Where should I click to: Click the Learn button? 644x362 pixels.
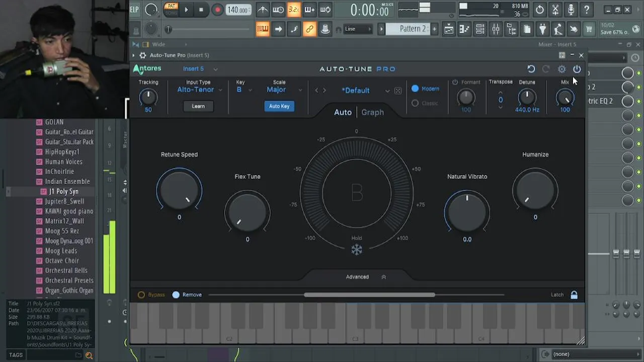(x=198, y=106)
